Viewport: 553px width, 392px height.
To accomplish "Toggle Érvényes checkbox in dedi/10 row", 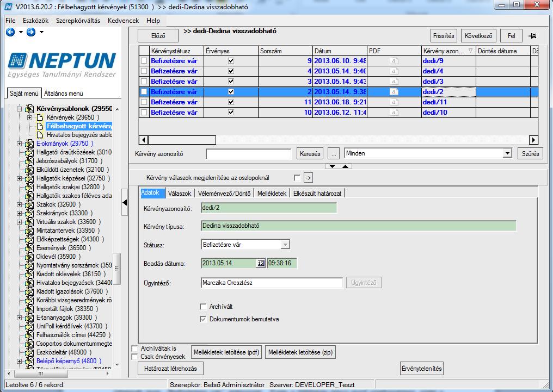I will click(x=231, y=113).
